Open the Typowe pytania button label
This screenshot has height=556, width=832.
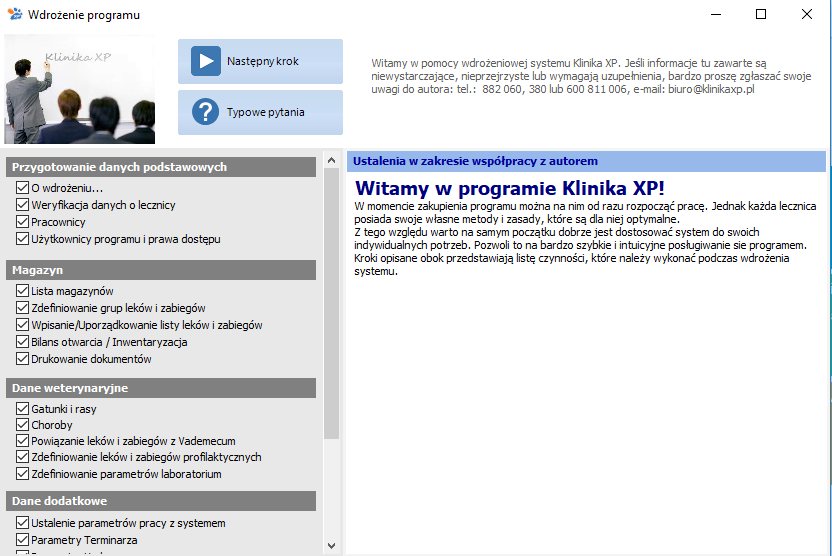266,112
